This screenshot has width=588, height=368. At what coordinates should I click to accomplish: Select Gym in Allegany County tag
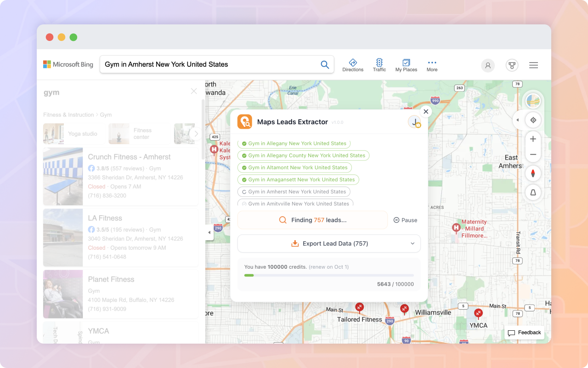coord(303,155)
